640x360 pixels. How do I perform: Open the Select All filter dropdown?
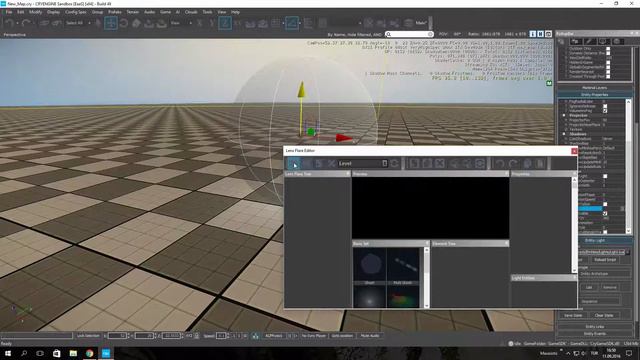click(78, 23)
